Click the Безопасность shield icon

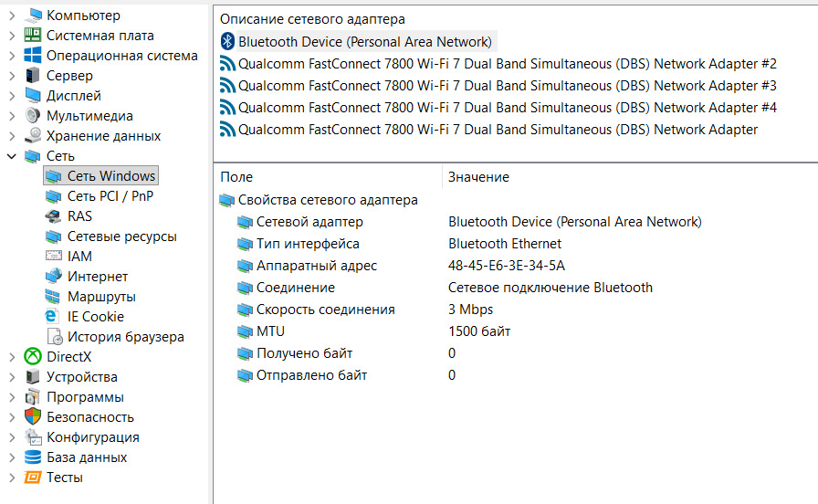(33, 417)
